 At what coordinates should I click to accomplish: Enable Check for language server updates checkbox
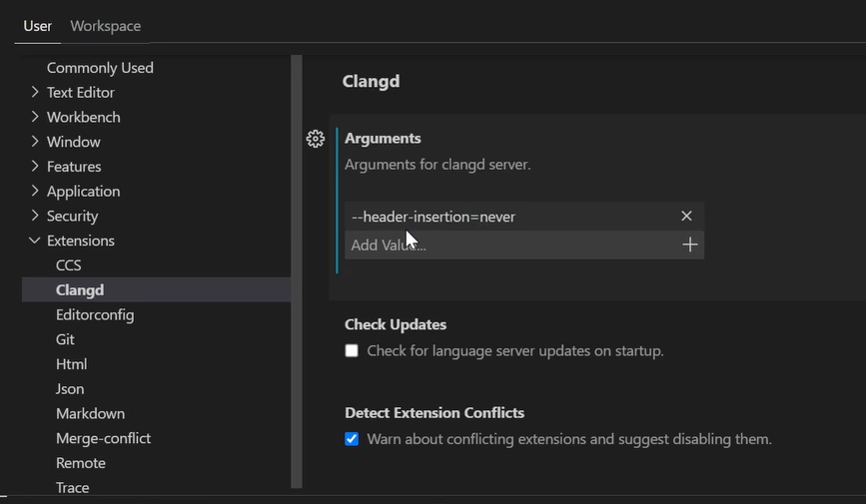[x=352, y=351]
